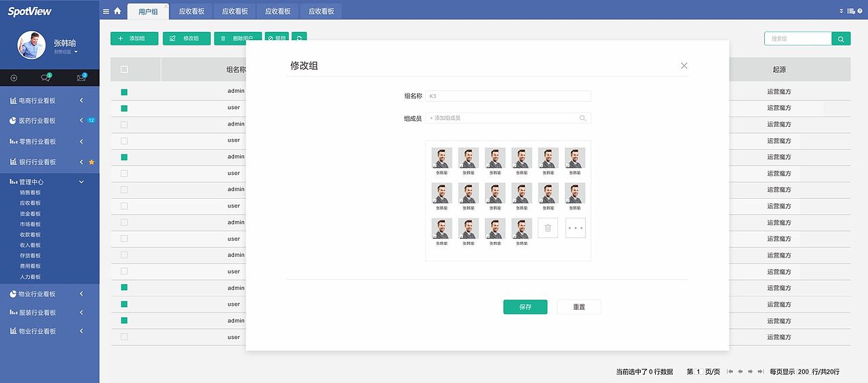This screenshot has width=868, height=383.
Task: Go to first page arrow in pagination
Action: [730, 371]
